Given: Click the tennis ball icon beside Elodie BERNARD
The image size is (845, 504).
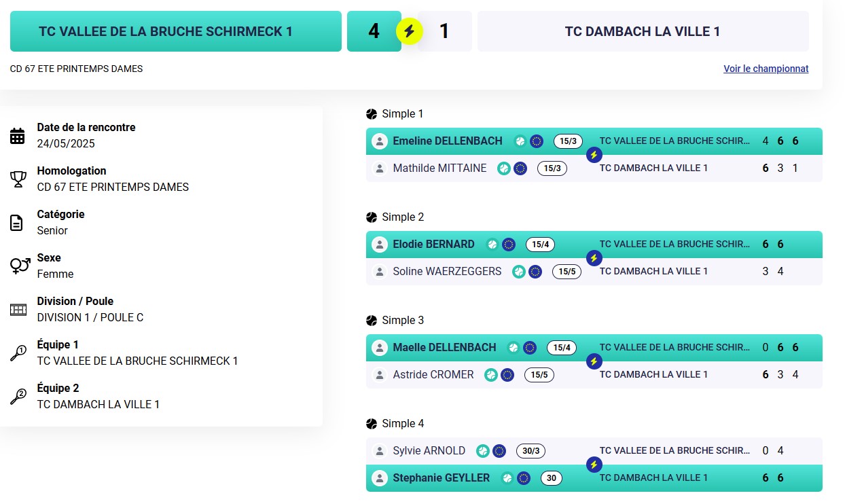Looking at the screenshot, I should pos(492,245).
